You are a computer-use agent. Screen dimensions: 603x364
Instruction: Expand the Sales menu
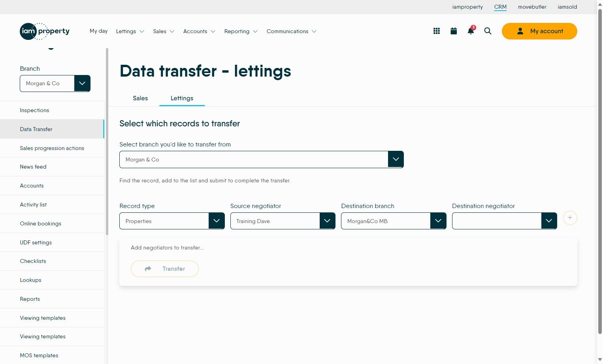164,31
